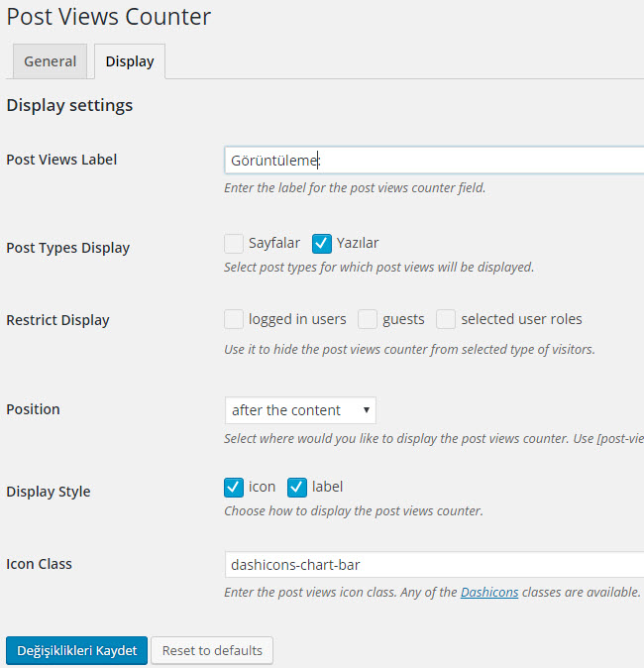Image resolution: width=644 pixels, height=668 pixels.
Task: Enable the Sayfalar post type checkbox
Action: pyautogui.click(x=234, y=243)
